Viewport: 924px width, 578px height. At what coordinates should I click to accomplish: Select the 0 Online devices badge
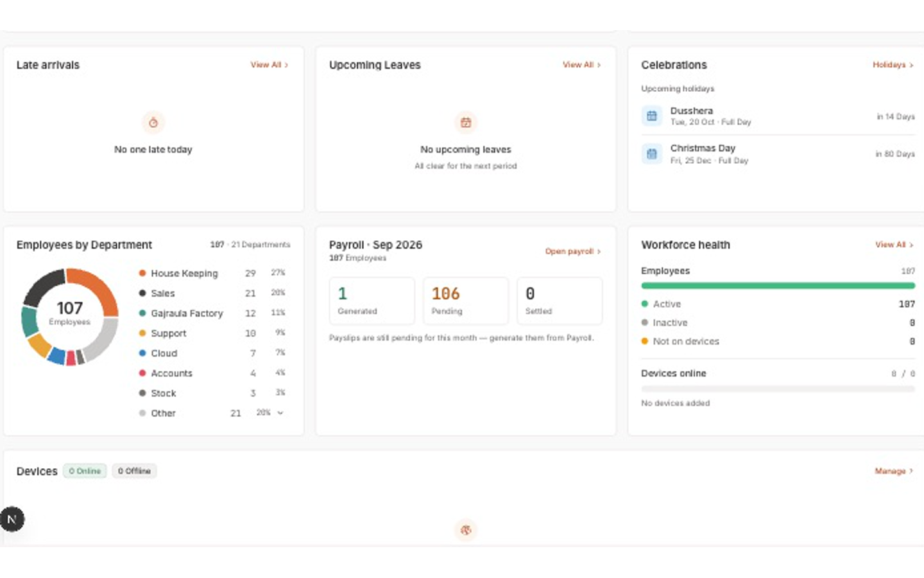tap(85, 471)
